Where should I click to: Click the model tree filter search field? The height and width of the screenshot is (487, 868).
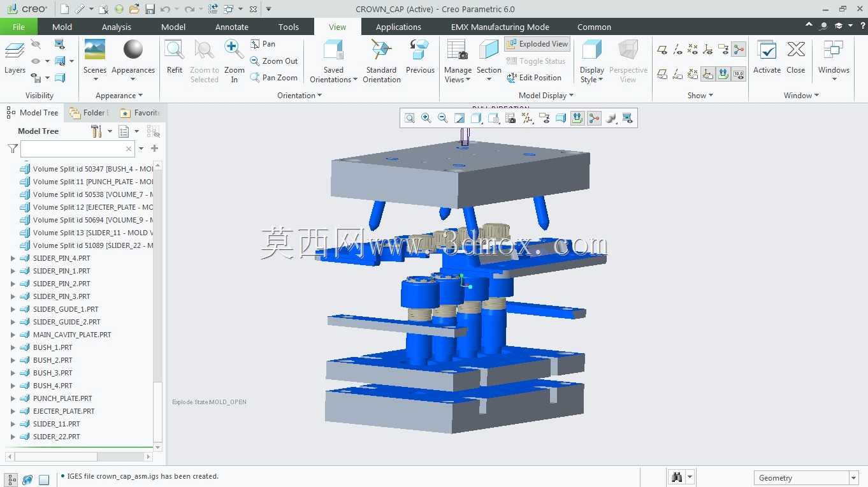coord(78,149)
